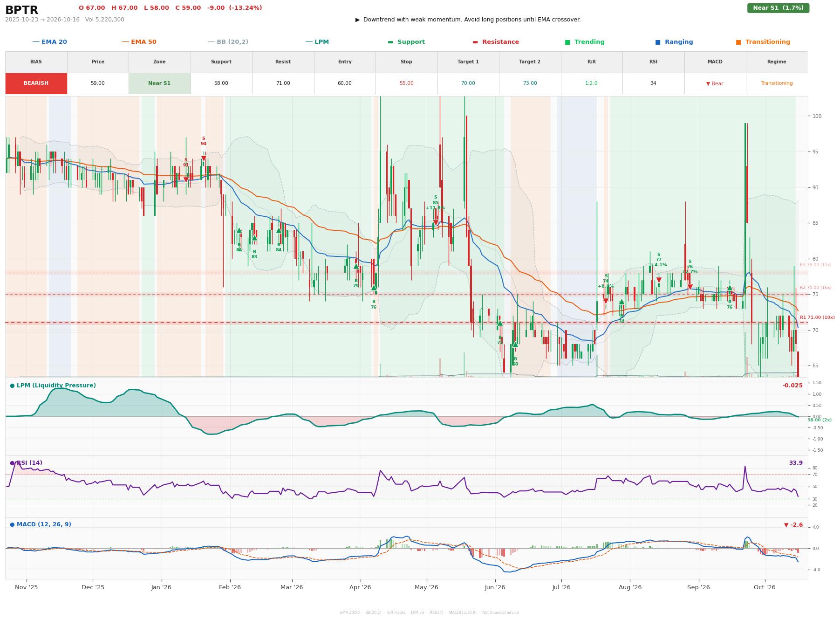
Task: Click the Trending regime legend swatch
Action: pyautogui.click(x=567, y=42)
